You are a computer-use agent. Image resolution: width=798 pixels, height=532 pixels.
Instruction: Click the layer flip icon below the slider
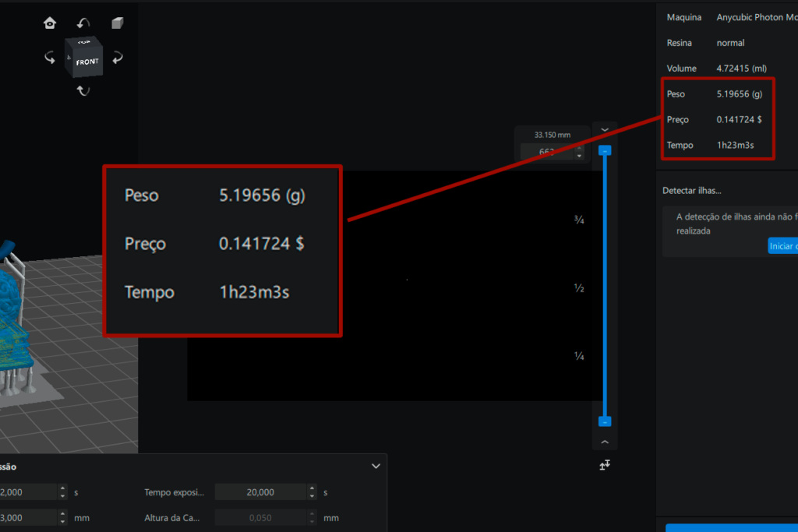[605, 465]
